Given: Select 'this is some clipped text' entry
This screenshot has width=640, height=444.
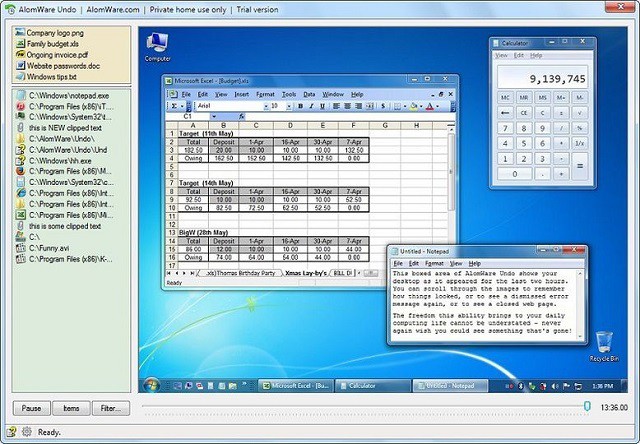Looking at the screenshot, I should (x=58, y=226).
